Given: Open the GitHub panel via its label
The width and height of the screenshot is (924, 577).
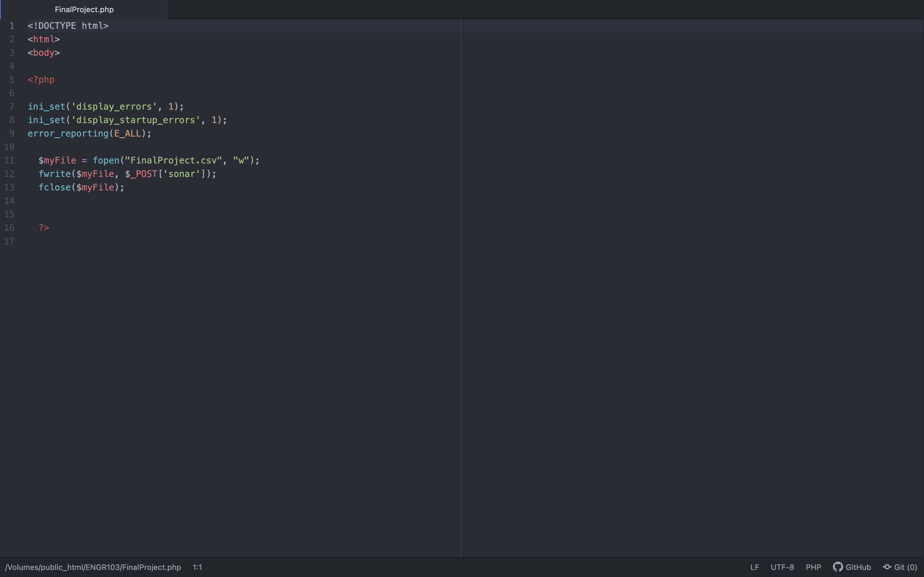Looking at the screenshot, I should pyautogui.click(x=858, y=567).
